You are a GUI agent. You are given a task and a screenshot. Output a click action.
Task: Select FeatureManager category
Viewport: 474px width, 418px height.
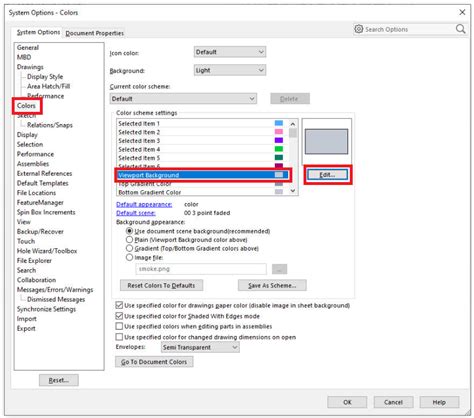tap(40, 202)
